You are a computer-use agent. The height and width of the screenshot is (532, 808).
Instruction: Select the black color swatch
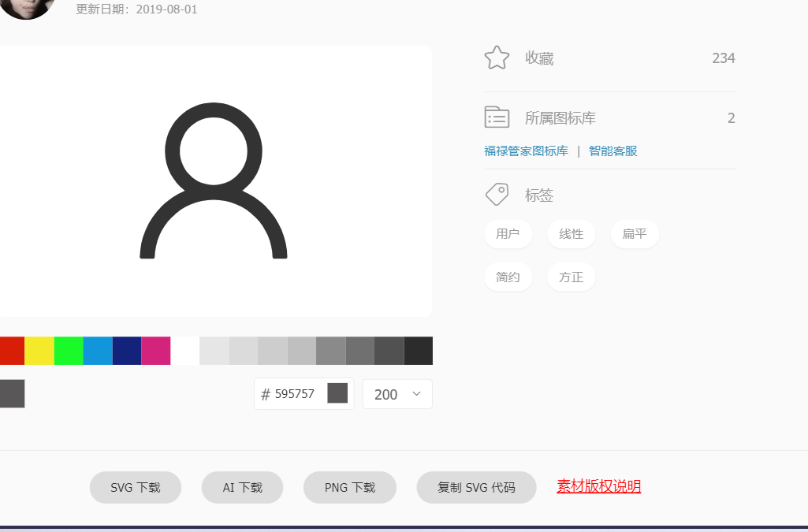tap(418, 351)
